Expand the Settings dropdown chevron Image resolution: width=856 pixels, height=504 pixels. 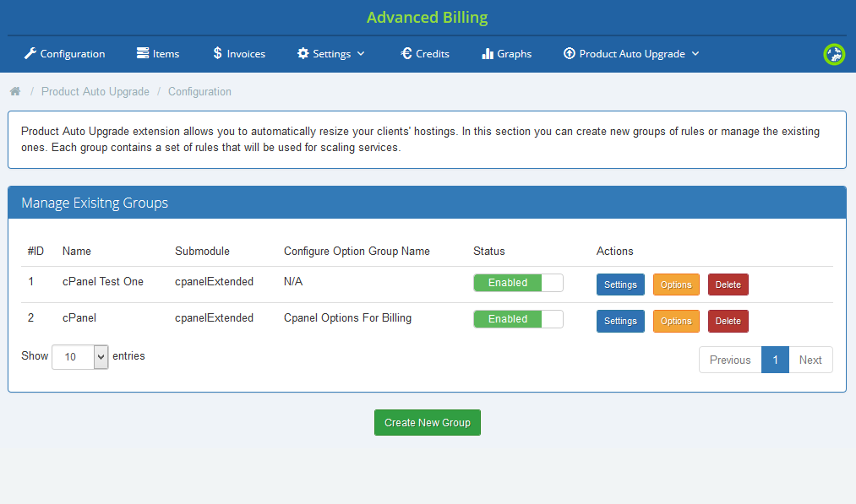(x=361, y=53)
